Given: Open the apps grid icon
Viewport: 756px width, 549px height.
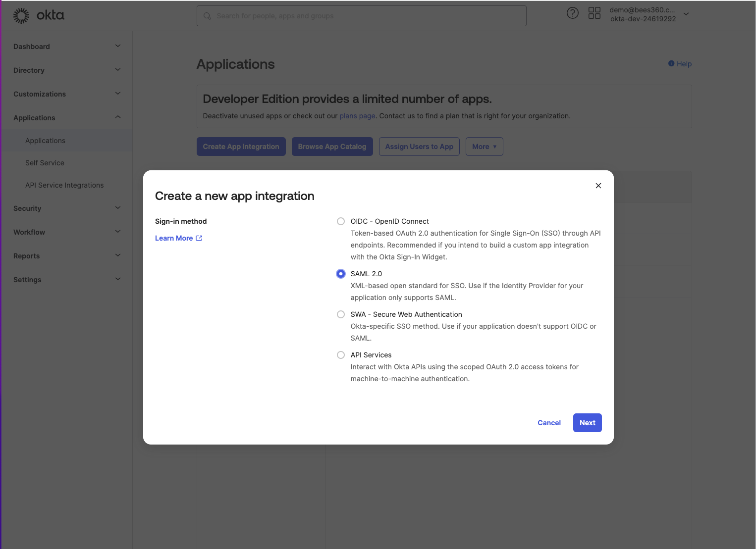Looking at the screenshot, I should click(x=594, y=13).
